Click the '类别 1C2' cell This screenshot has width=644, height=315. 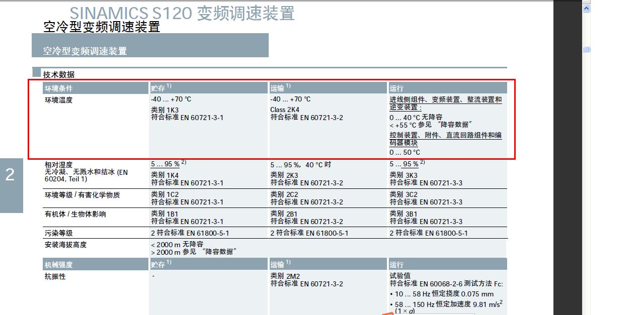165,194
